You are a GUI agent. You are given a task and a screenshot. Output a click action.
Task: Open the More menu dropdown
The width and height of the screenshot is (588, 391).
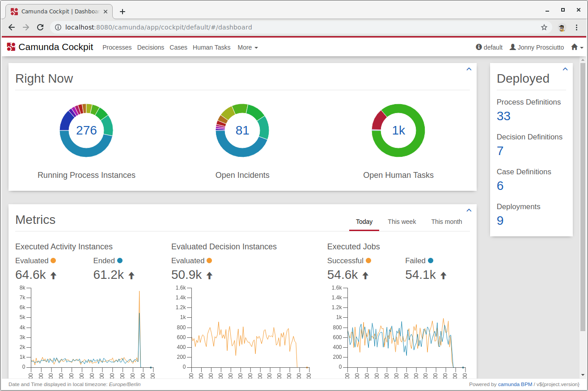[248, 47]
